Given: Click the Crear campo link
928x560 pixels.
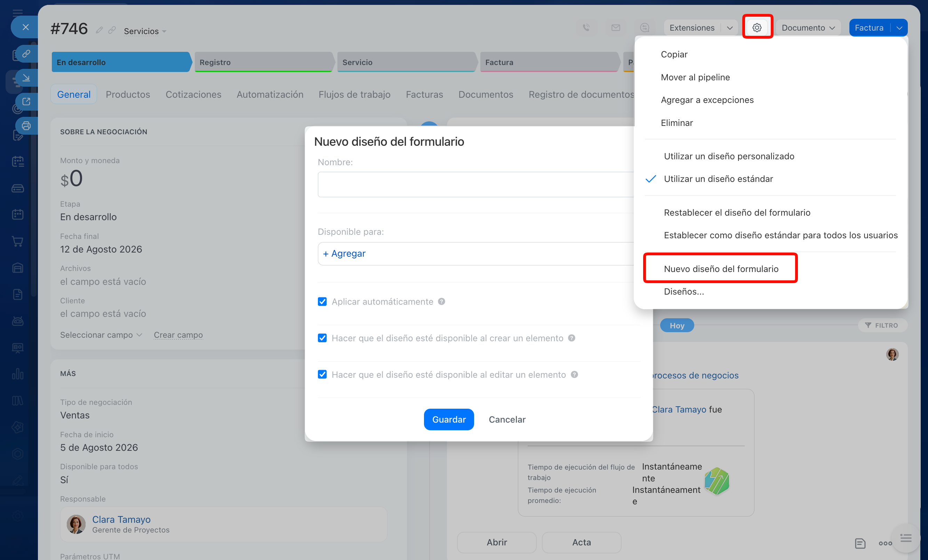Looking at the screenshot, I should click(x=178, y=335).
